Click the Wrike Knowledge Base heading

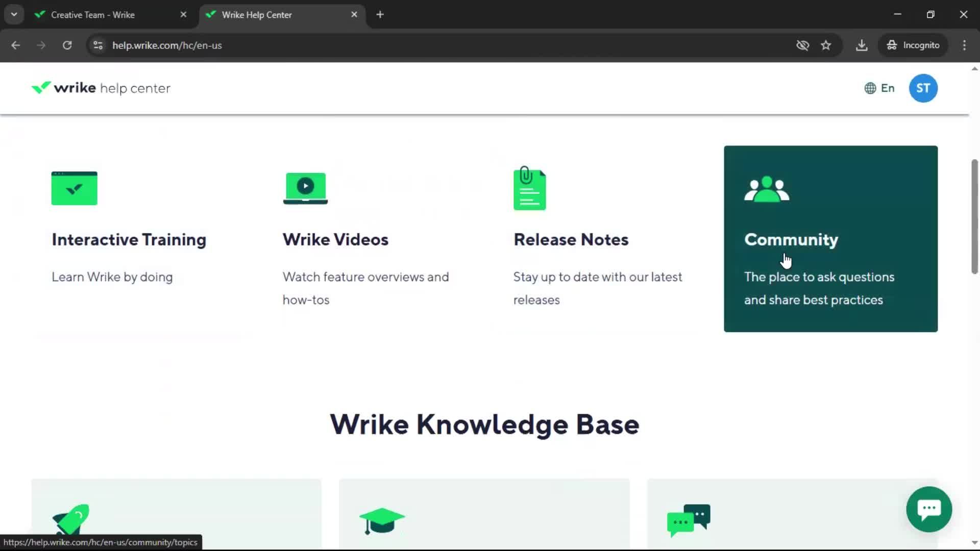(484, 424)
